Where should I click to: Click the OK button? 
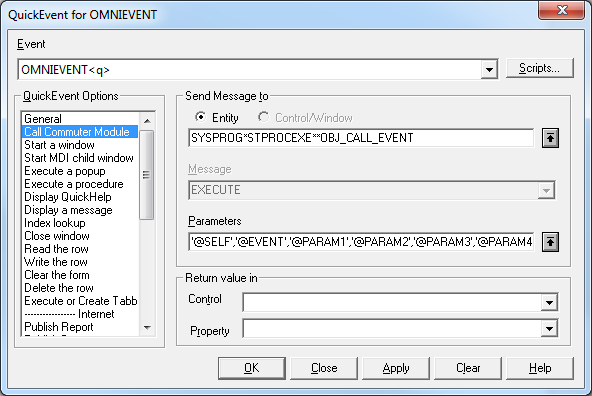251,368
